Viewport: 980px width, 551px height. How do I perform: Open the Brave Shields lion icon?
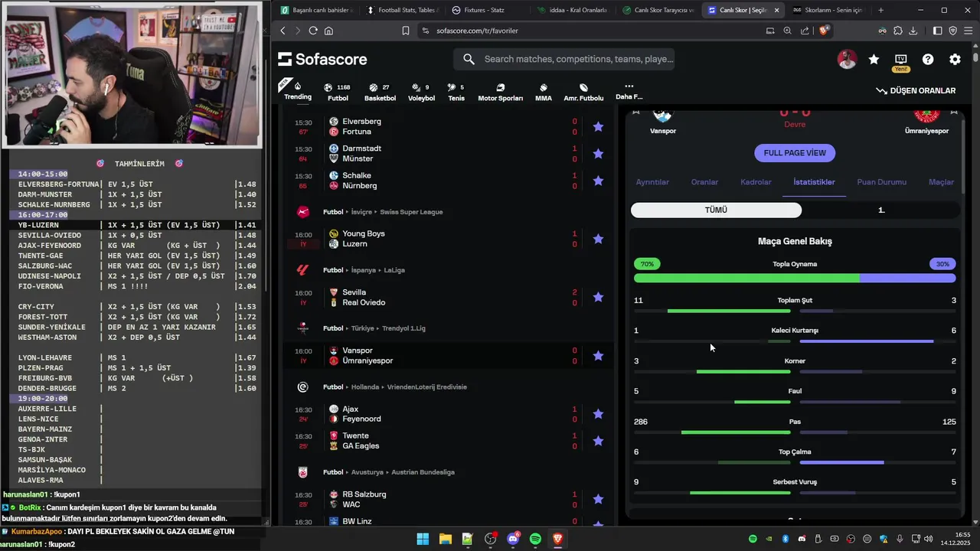click(x=824, y=31)
